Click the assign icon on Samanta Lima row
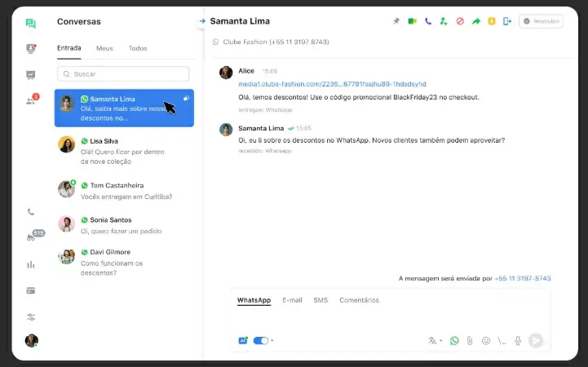The width and height of the screenshot is (588, 367). pos(187,98)
